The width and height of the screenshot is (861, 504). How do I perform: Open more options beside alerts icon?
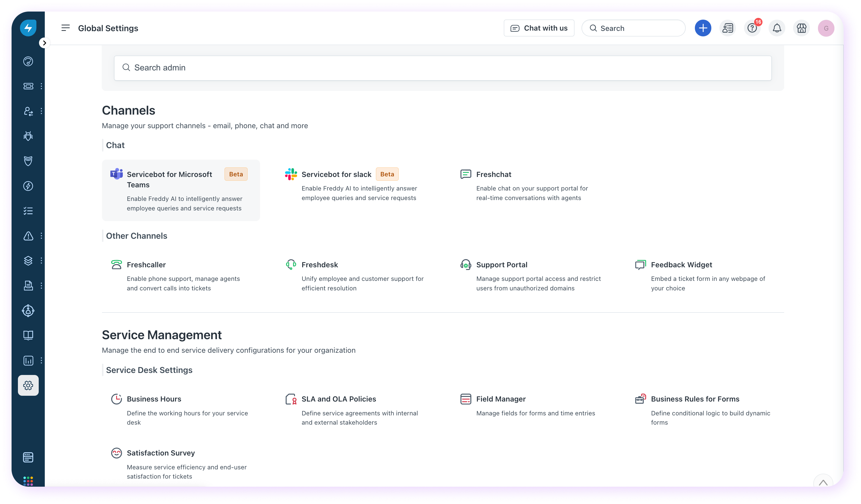point(41,236)
